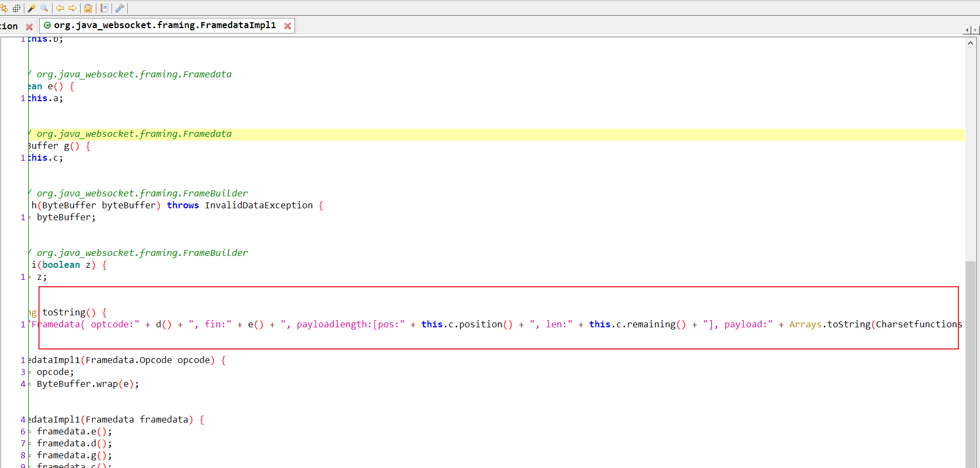Toggle sync with editor icon
The height and width of the screenshot is (468, 980).
(4, 8)
